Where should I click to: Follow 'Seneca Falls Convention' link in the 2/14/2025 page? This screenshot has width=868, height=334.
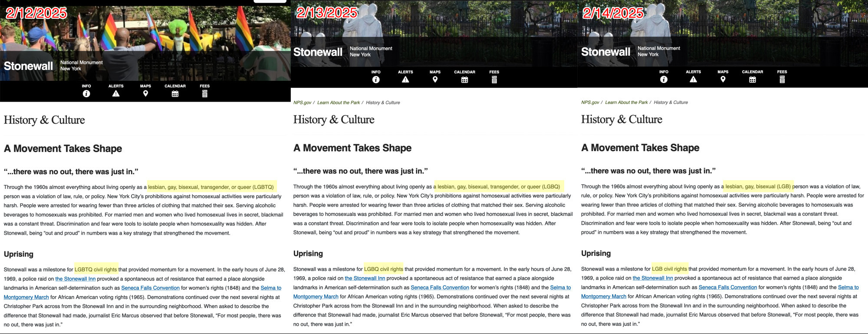(x=728, y=288)
